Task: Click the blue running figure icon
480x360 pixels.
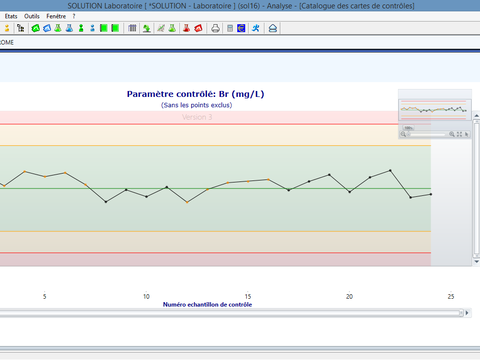Action: coord(256,28)
